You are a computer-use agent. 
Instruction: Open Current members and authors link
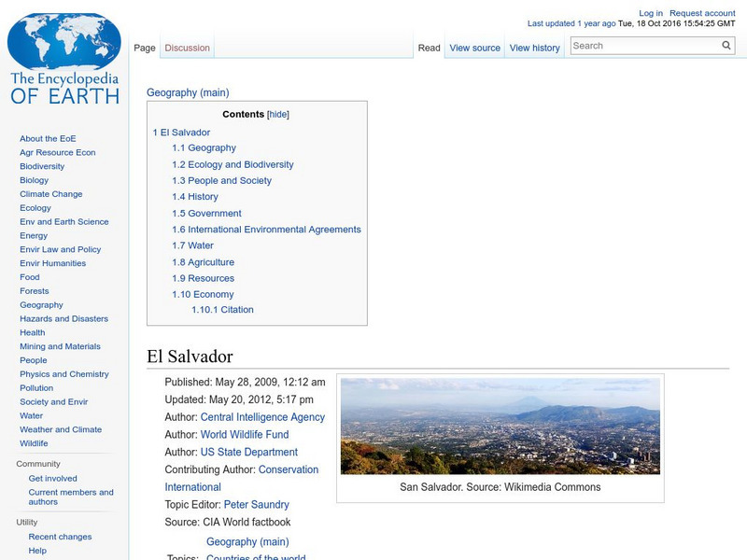point(71,497)
